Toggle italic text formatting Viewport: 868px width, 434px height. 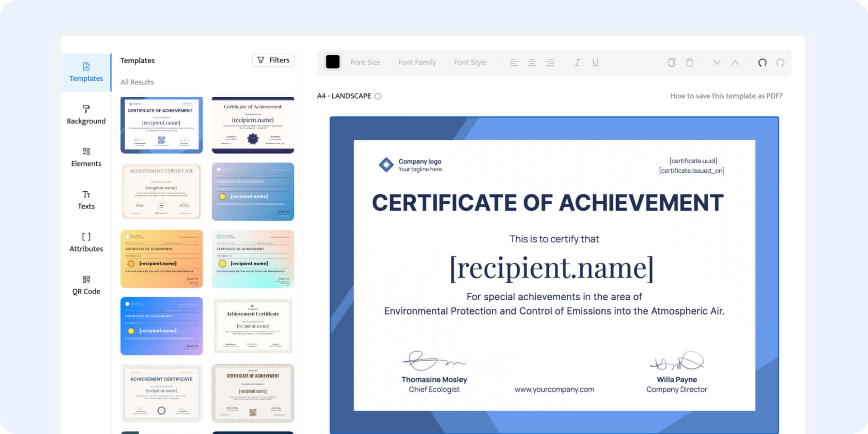[577, 62]
